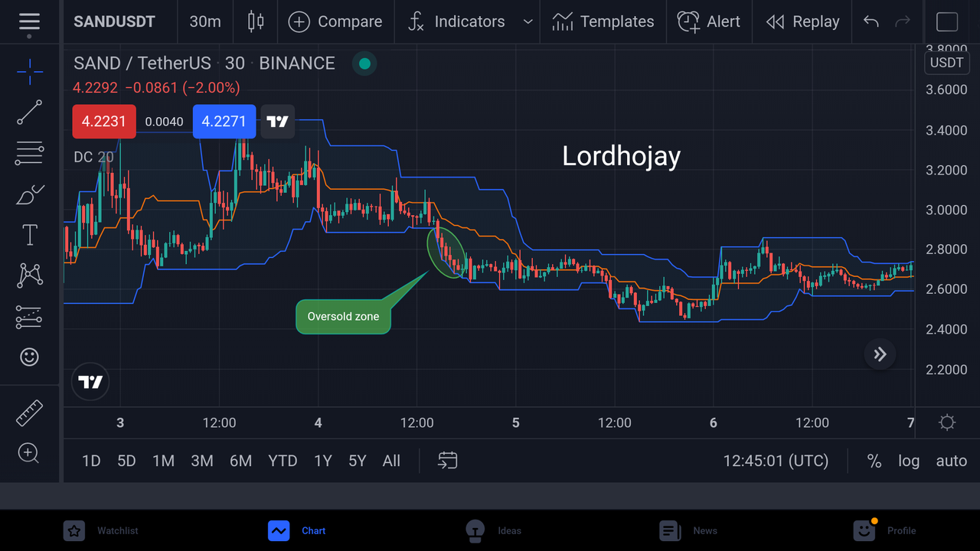Expand the indicators favorites dropdown arrow
The height and width of the screenshot is (551, 980).
tap(528, 21)
